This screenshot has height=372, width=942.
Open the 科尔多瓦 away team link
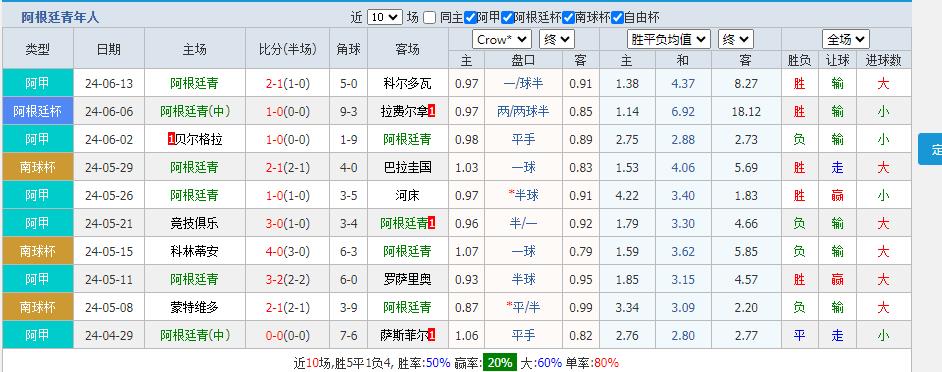tap(407, 84)
